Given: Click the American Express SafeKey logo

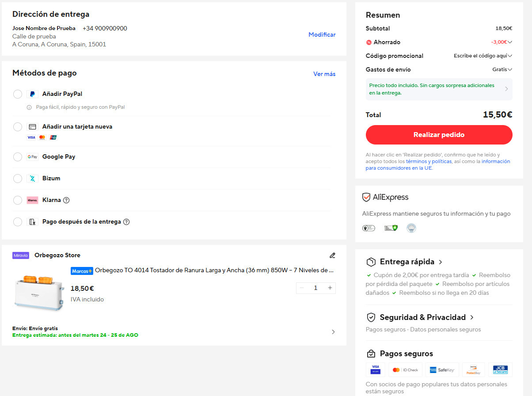Looking at the screenshot, I should coord(442,369).
